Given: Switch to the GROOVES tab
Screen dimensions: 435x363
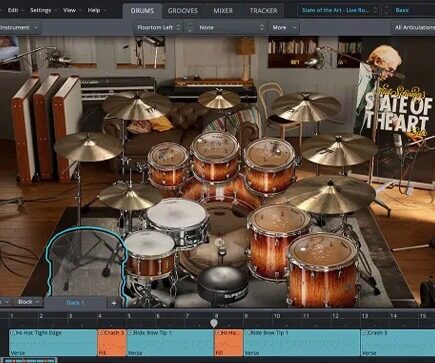Looking at the screenshot, I should point(183,11).
